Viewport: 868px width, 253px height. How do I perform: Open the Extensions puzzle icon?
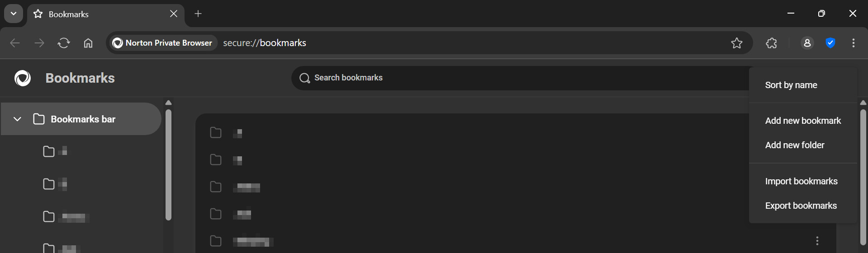pos(772,43)
